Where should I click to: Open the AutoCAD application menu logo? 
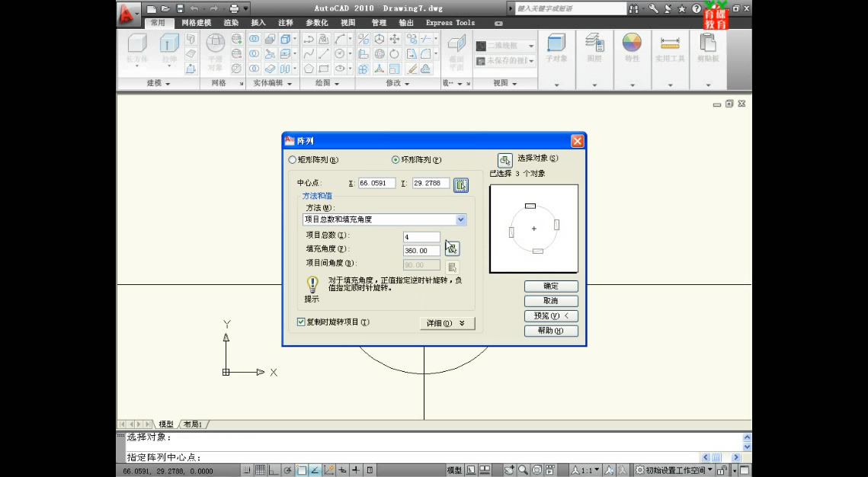[127, 14]
